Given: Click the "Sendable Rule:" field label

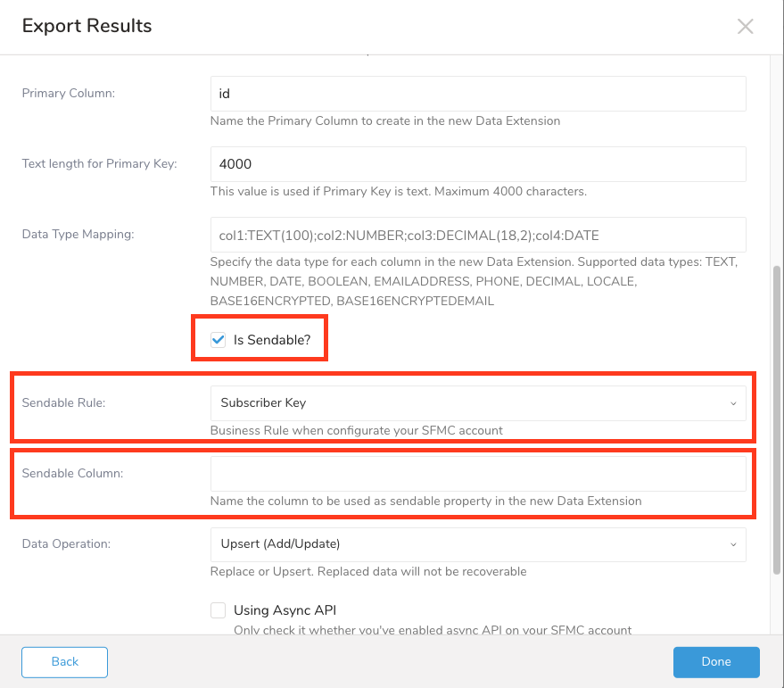Looking at the screenshot, I should (x=63, y=402).
